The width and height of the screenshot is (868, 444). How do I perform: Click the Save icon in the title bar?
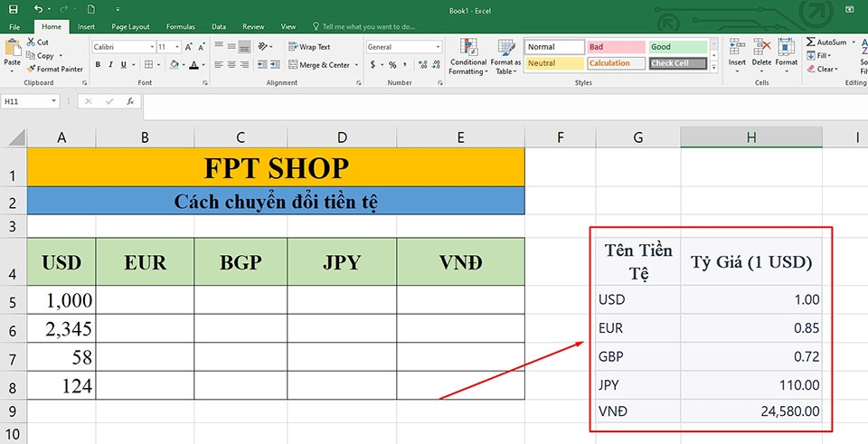[14, 9]
